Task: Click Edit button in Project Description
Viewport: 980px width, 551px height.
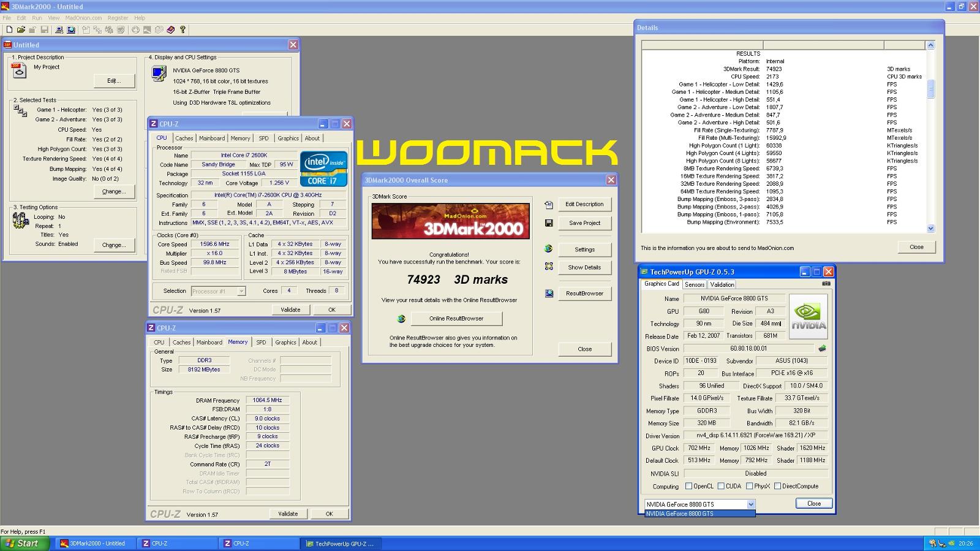Action: pos(113,80)
